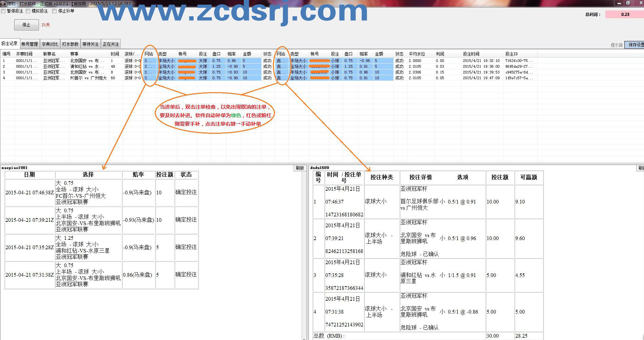The image size is (644, 340).
Task: Open the 字典对比 tab
Action: tap(50, 44)
